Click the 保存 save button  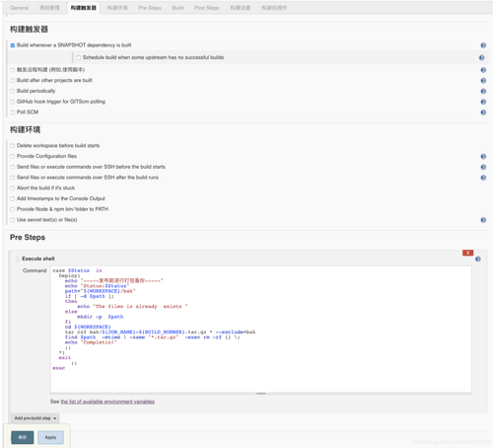[23, 437]
